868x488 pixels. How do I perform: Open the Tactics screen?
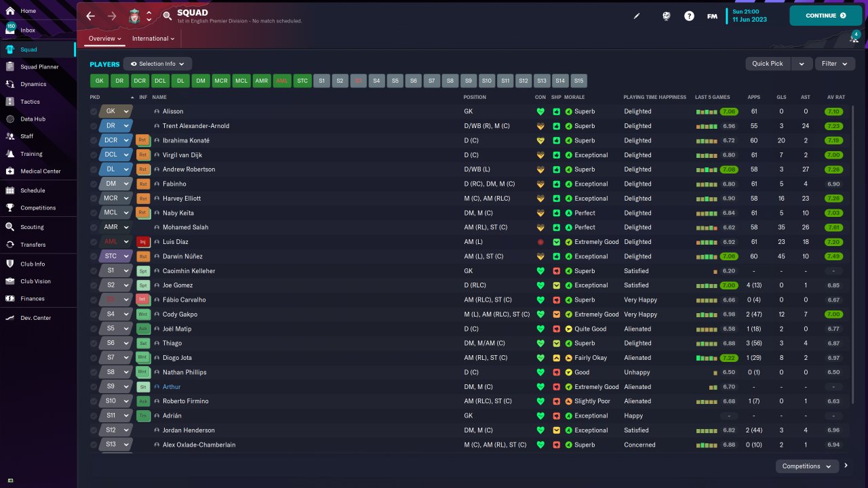(x=38, y=102)
